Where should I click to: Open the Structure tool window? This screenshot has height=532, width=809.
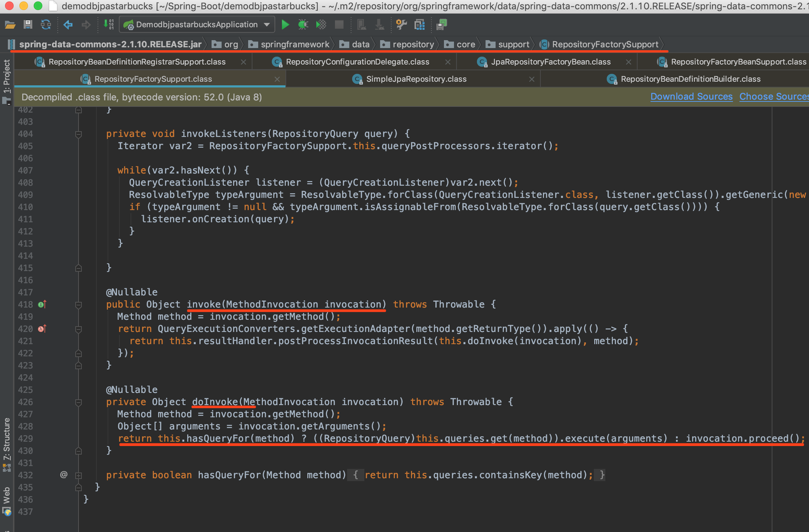click(6, 445)
